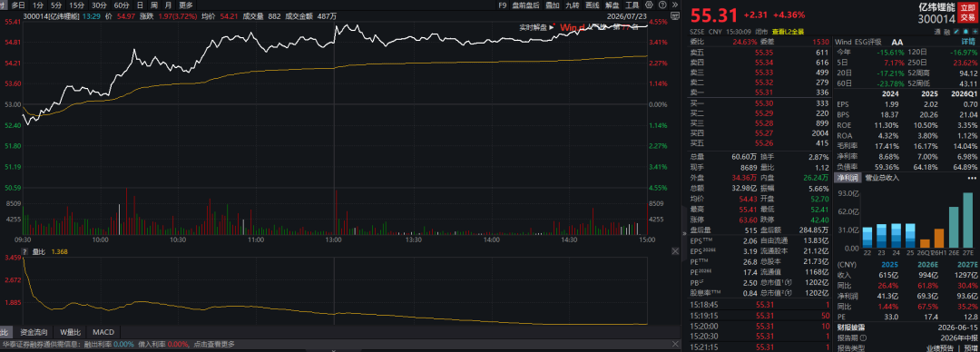This screenshot has height=352, width=980.
Task: Click the screenshot monitor icon beside the date
Action: [x=675, y=15]
